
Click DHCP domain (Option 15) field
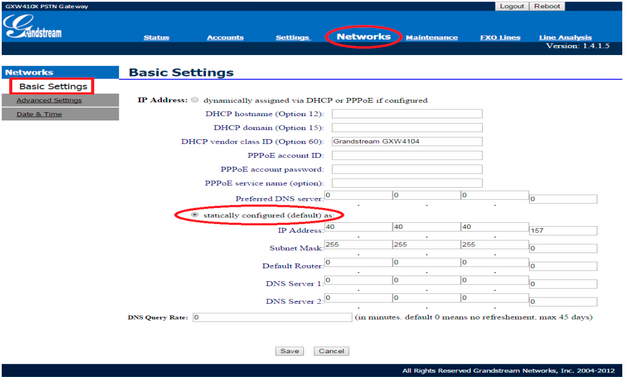tap(407, 128)
